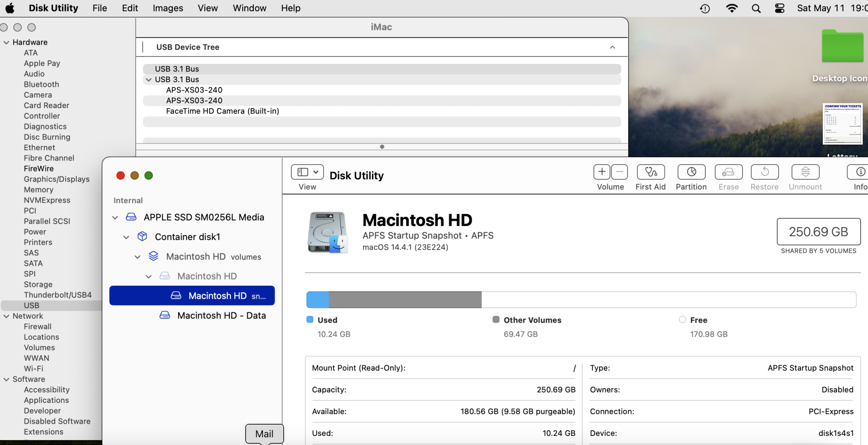868x445 pixels.
Task: Click the Erase toolbar icon
Action: pyautogui.click(x=728, y=172)
